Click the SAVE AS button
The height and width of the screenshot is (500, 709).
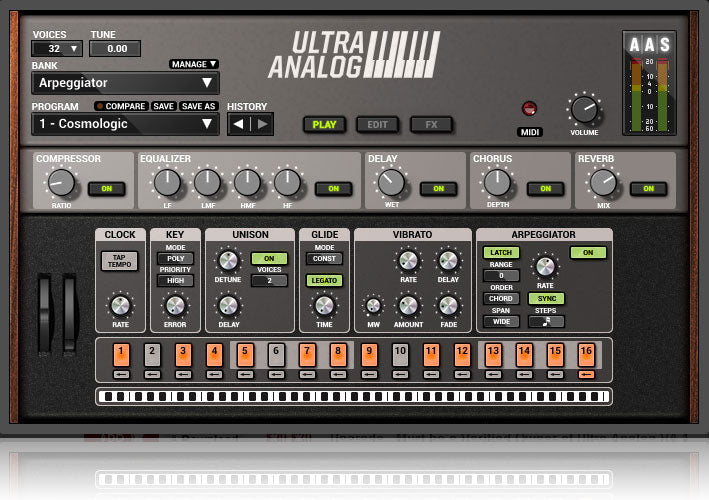(199, 106)
